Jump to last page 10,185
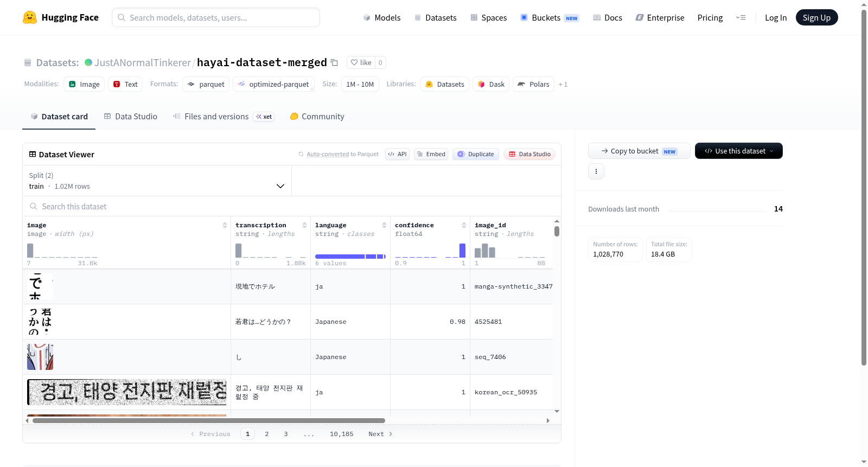This screenshot has width=868, height=467. click(341, 434)
